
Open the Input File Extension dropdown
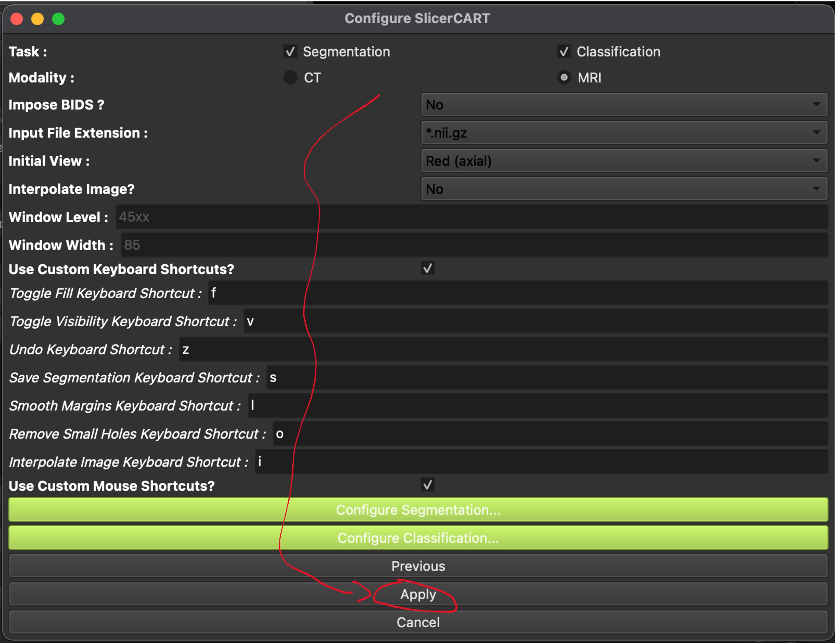(x=624, y=133)
